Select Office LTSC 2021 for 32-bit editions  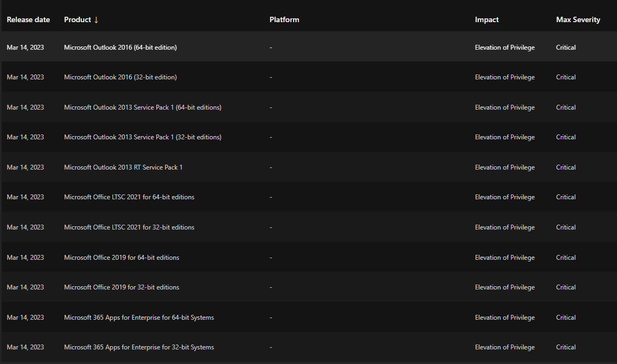tap(129, 227)
